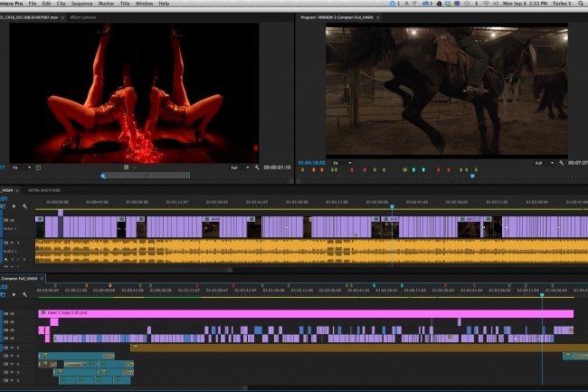Click the Bluetooth icon in the macOS menu bar
The width and height of the screenshot is (588, 392).
pos(476,4)
